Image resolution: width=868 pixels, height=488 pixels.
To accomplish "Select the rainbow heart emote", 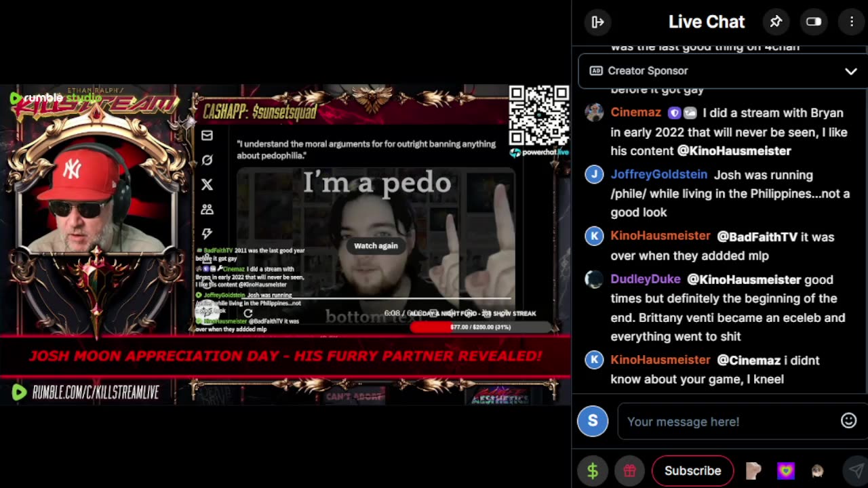I will click(x=786, y=470).
